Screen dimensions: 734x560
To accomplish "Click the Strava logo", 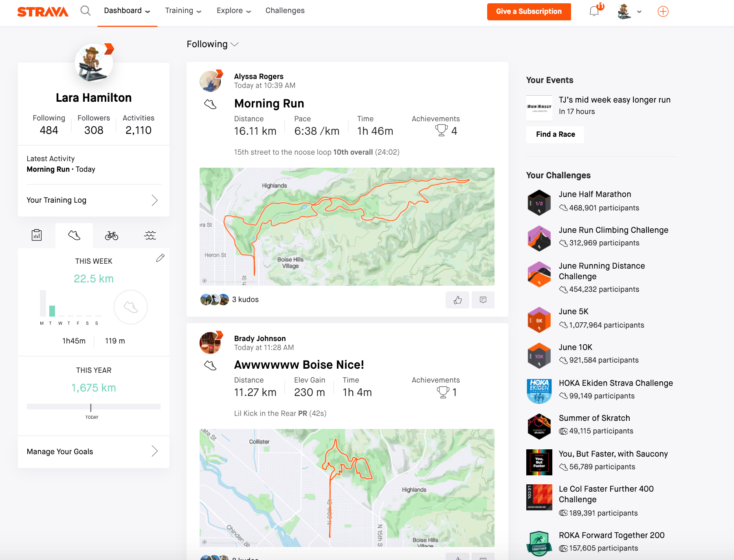I will point(42,11).
